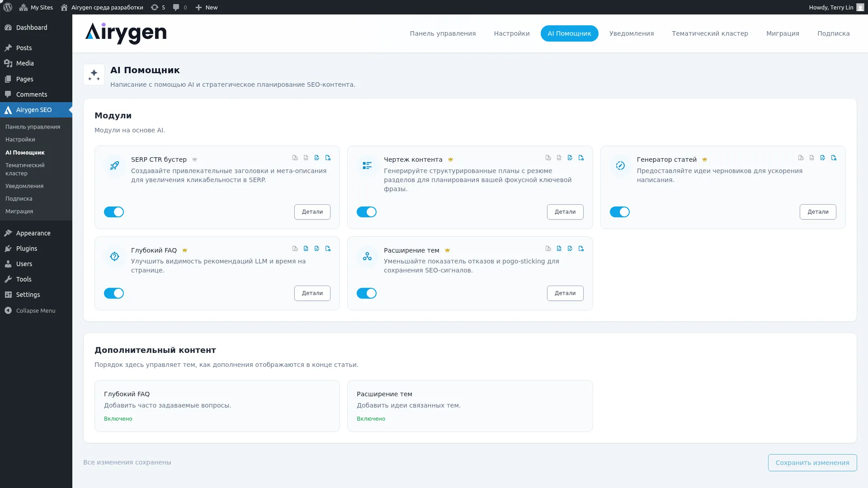Click the gear-document icon on SERP CTR бустер card

coord(328,158)
